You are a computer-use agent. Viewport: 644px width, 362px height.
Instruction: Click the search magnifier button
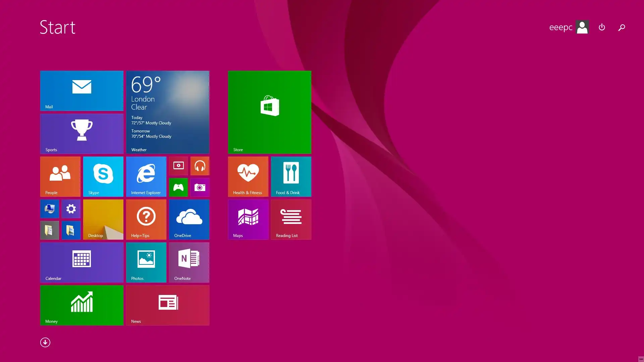tap(622, 27)
